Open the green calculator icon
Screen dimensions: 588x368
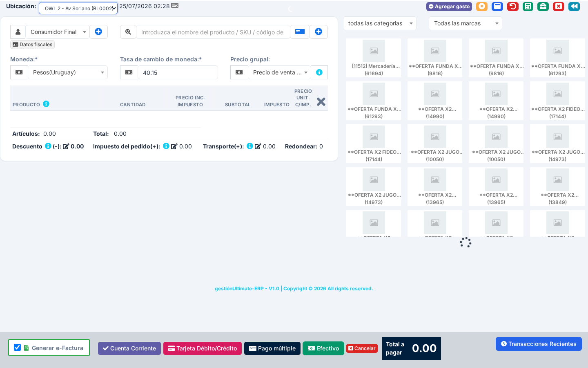pyautogui.click(x=528, y=7)
